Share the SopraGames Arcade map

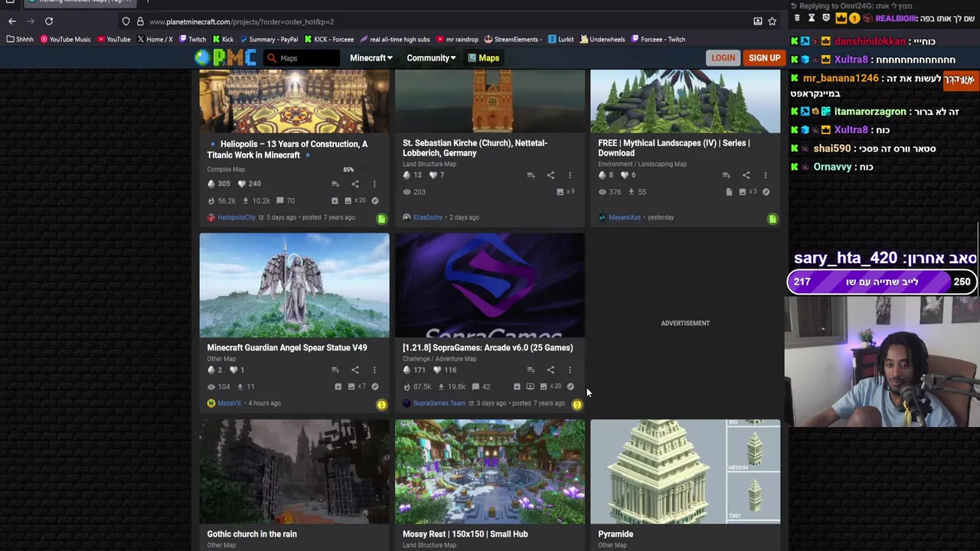550,370
